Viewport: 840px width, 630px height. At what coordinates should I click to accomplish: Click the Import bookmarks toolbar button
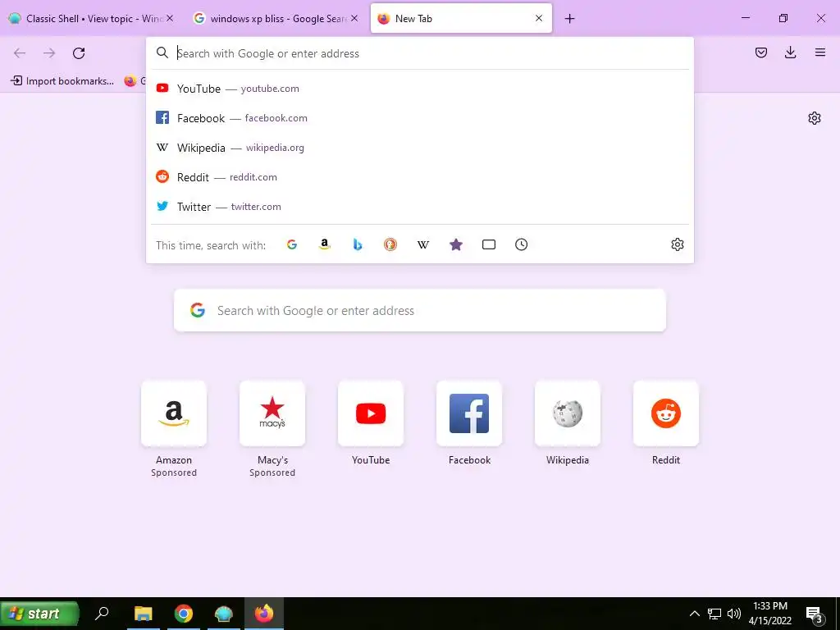pos(62,81)
